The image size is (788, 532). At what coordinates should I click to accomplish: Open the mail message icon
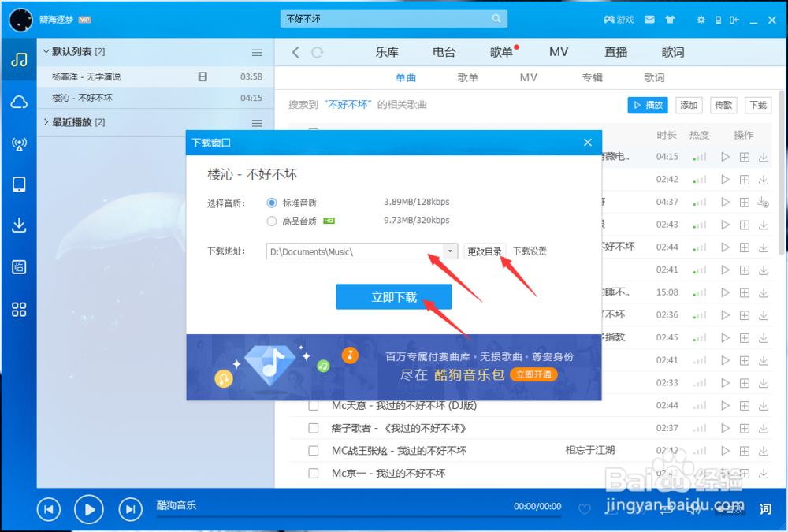point(649,20)
